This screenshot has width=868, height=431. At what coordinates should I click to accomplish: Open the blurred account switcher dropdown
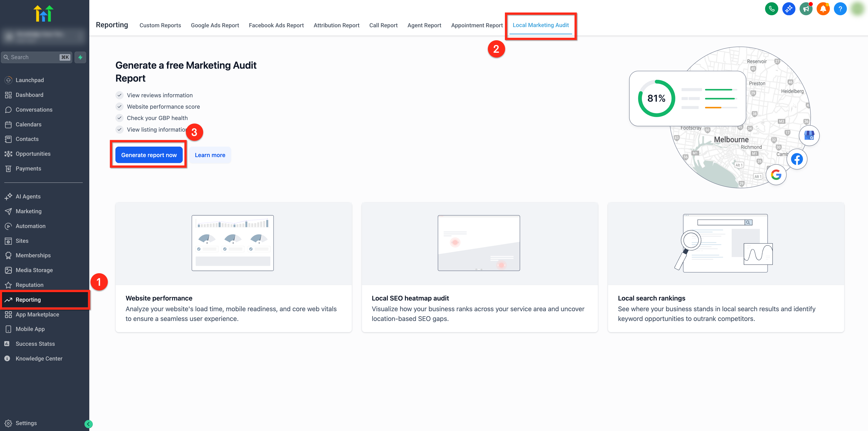coord(43,36)
